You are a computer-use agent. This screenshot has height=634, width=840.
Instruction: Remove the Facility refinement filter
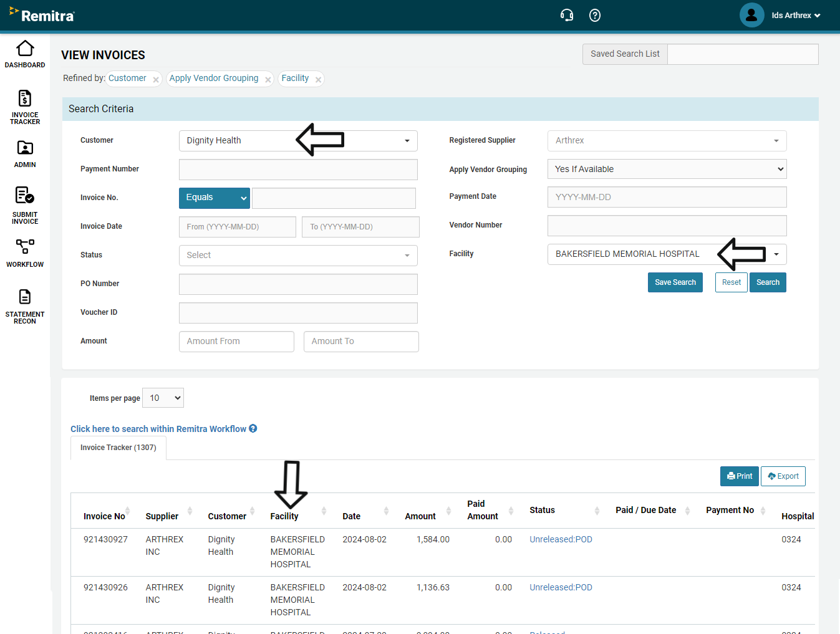pos(318,80)
